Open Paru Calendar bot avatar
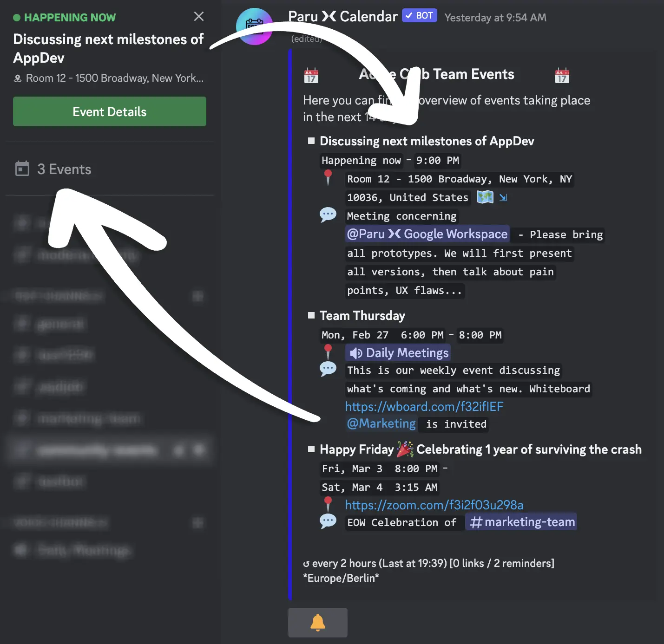This screenshot has width=664, height=644. point(254,26)
